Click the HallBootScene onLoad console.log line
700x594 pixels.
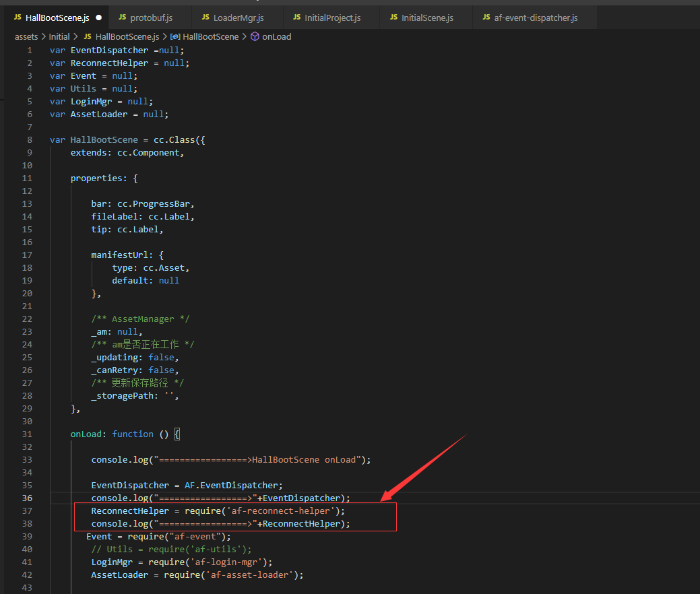pyautogui.click(x=231, y=460)
